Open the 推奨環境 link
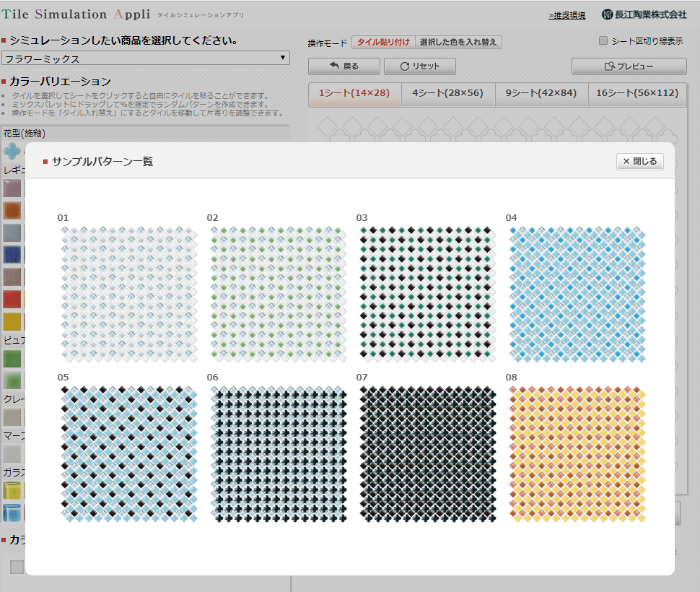Viewport: 700px width, 592px height. click(566, 15)
